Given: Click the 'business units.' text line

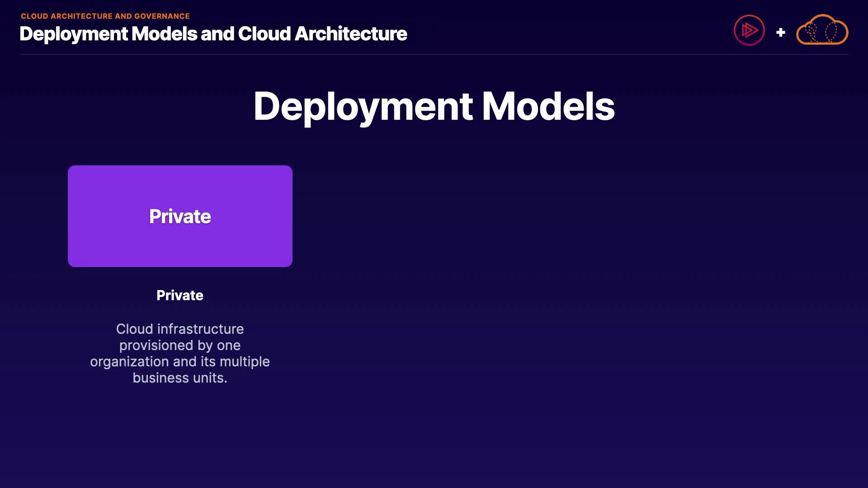Looking at the screenshot, I should coord(180,378).
